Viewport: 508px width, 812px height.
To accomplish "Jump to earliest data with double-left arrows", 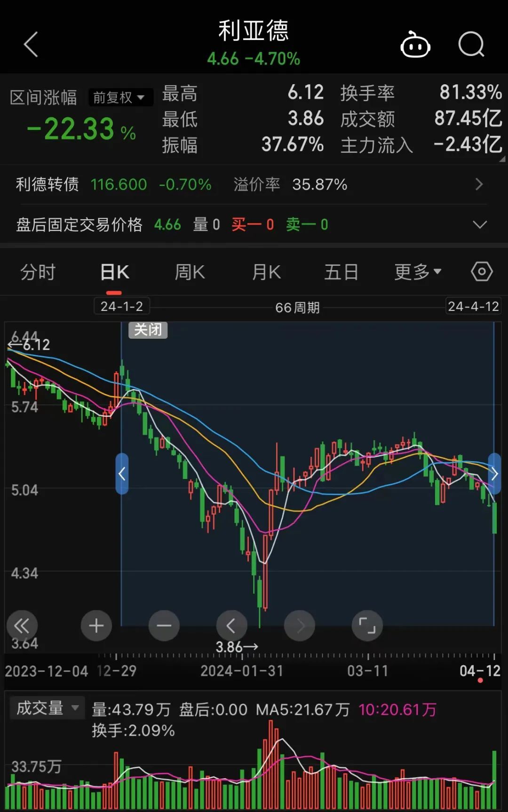I will pyautogui.click(x=22, y=626).
